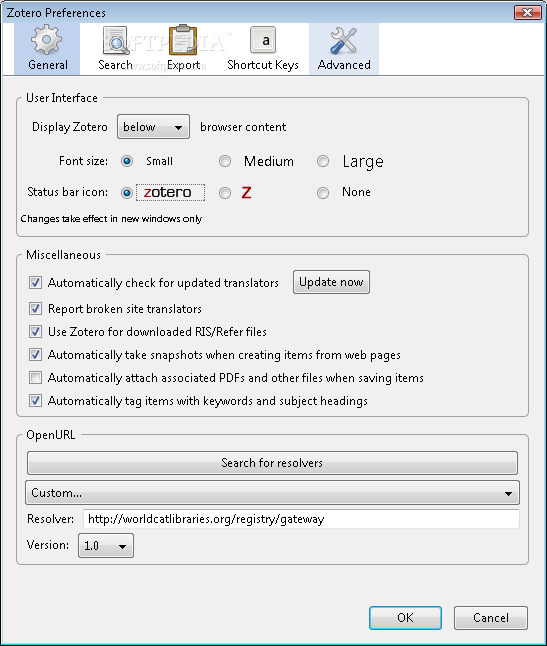The height and width of the screenshot is (646, 547).
Task: Close the Zotero Preferences window
Action: (527, 12)
